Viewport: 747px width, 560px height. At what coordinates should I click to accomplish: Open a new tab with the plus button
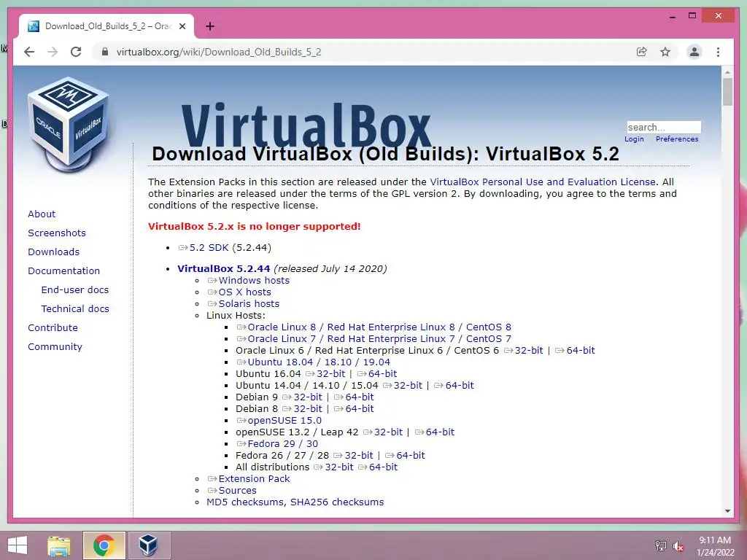coord(209,26)
